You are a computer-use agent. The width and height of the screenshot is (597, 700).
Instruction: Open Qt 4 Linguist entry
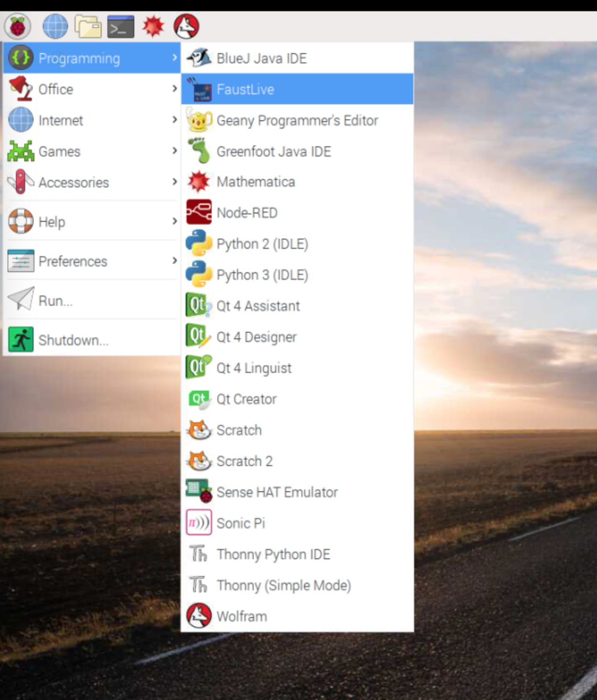pyautogui.click(x=297, y=368)
